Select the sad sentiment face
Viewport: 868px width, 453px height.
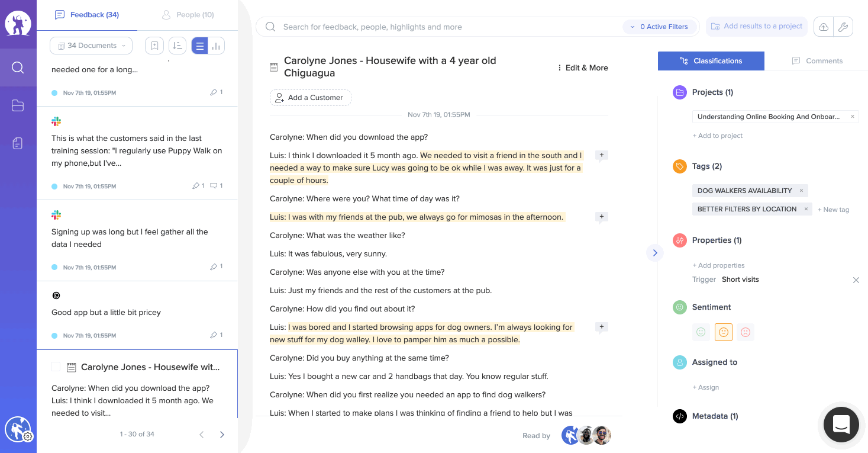click(x=746, y=332)
